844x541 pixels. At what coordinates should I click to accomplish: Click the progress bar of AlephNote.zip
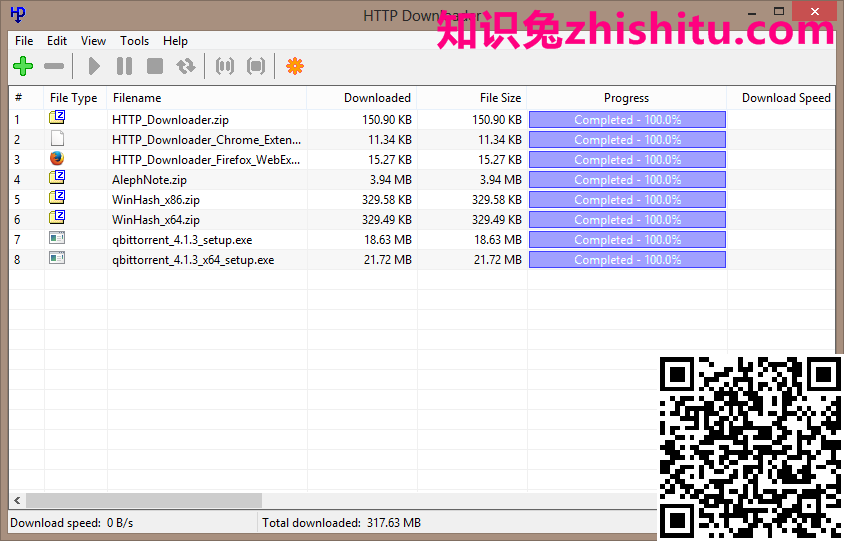point(627,180)
